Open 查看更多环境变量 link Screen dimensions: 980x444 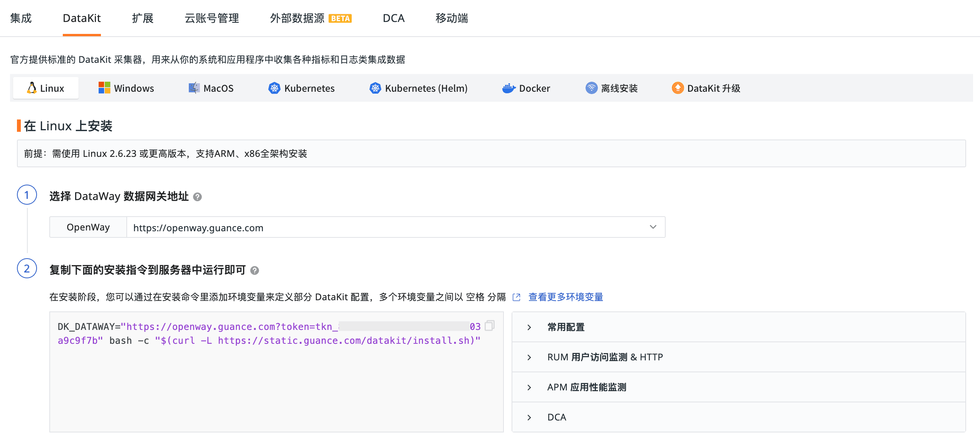(566, 297)
